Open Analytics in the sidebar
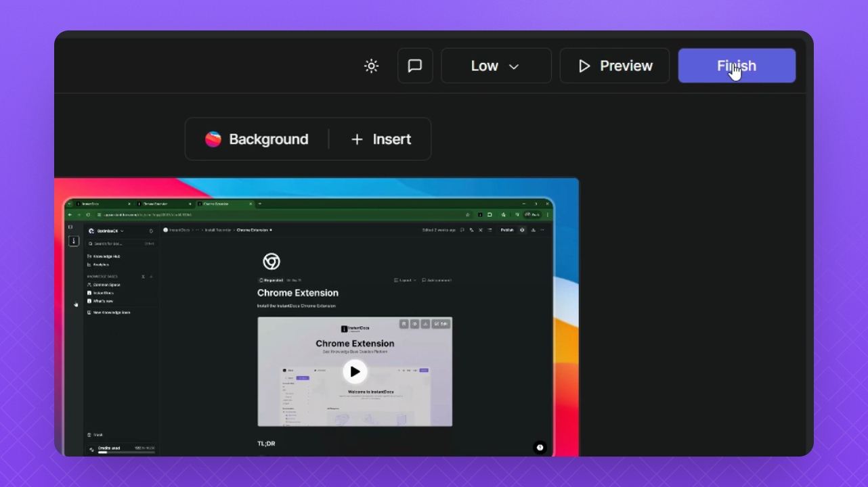868x487 pixels. pos(98,264)
